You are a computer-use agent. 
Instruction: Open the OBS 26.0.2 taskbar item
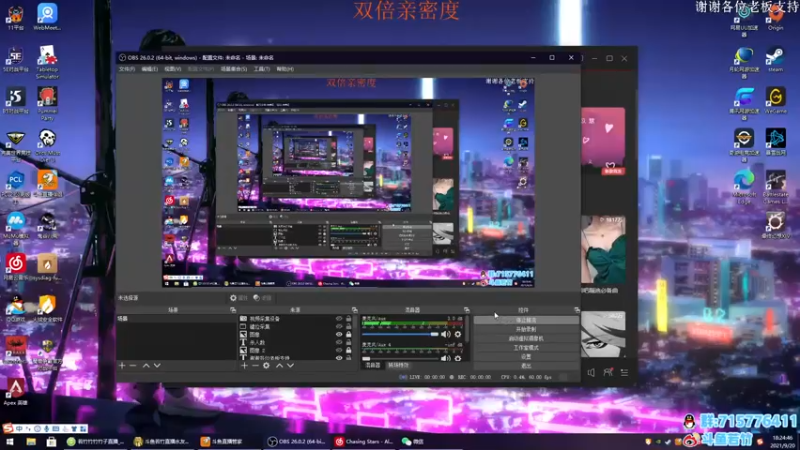pyautogui.click(x=297, y=442)
